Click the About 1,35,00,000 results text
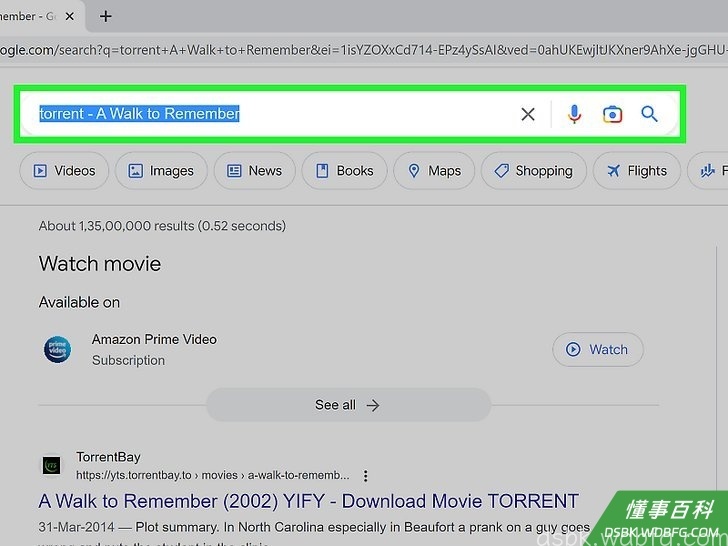Screen dimensions: 728x546 pyautogui.click(x=162, y=226)
